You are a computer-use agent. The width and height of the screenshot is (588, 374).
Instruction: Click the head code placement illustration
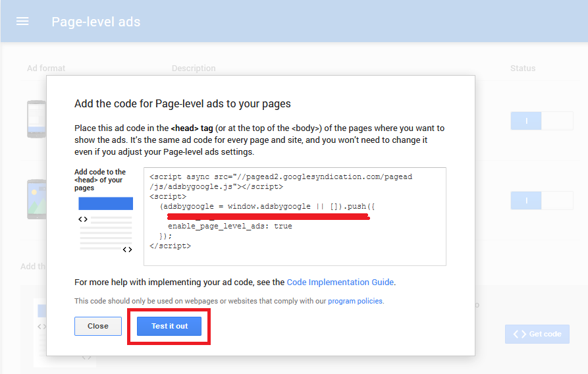coord(105,225)
